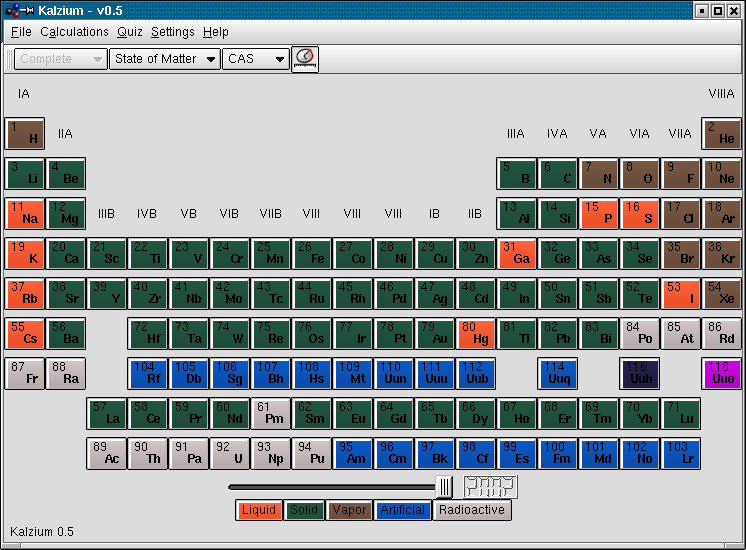This screenshot has width=746, height=550.
Task: Select element 87 Francium (Fr)
Action: point(25,373)
